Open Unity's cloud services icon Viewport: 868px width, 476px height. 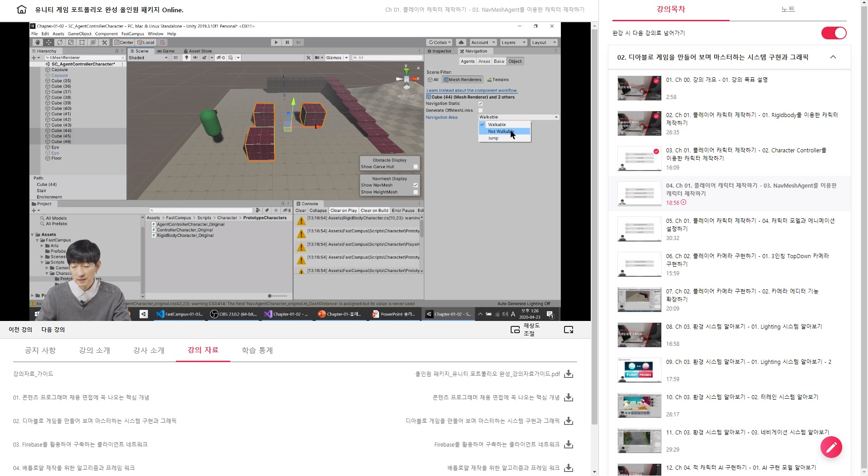coord(460,42)
